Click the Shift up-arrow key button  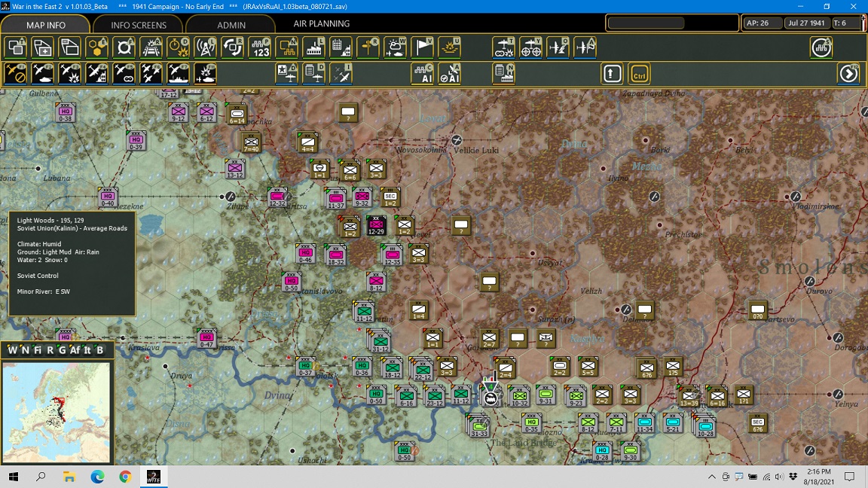(x=613, y=74)
